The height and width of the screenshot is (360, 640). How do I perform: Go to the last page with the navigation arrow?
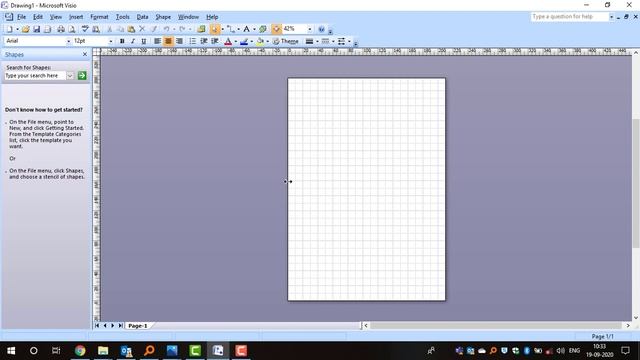[x=120, y=326]
